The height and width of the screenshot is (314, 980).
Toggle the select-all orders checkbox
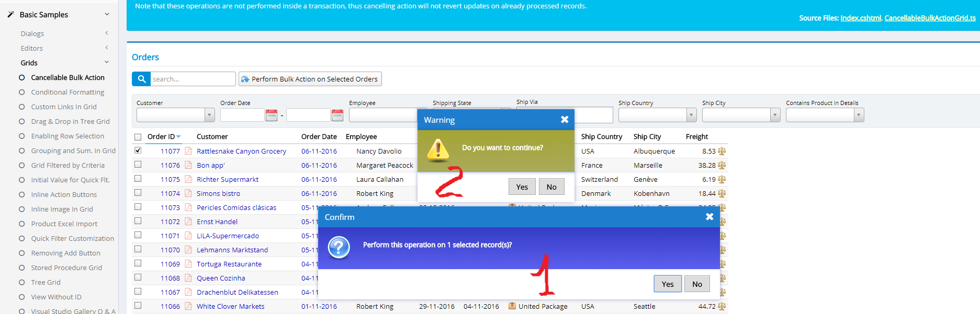(138, 137)
